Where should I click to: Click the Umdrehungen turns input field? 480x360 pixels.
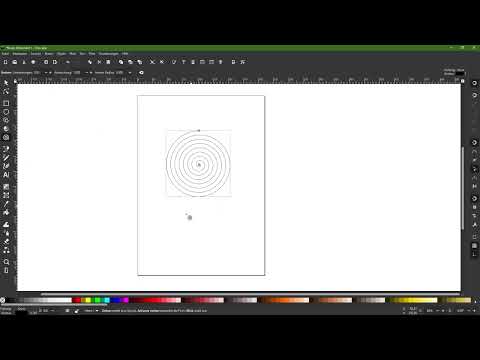coord(37,72)
